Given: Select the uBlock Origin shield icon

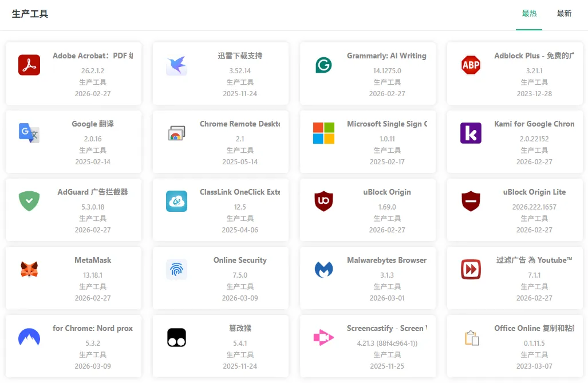Looking at the screenshot, I should click(x=323, y=201).
